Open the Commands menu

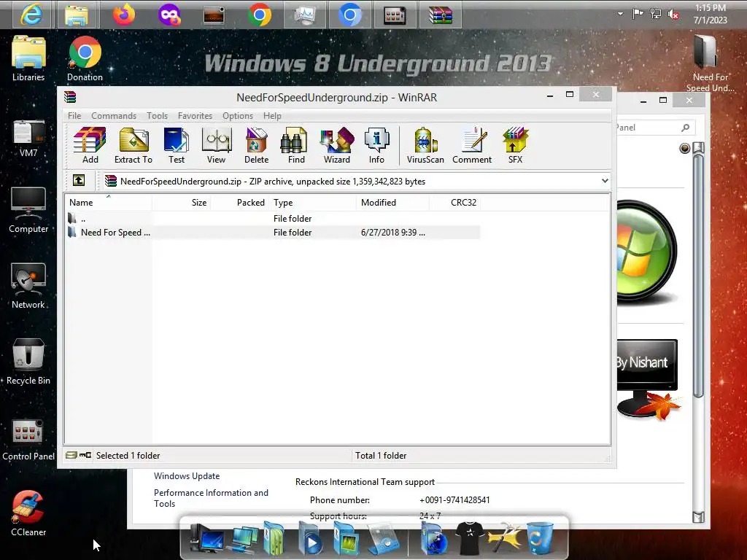coord(114,116)
